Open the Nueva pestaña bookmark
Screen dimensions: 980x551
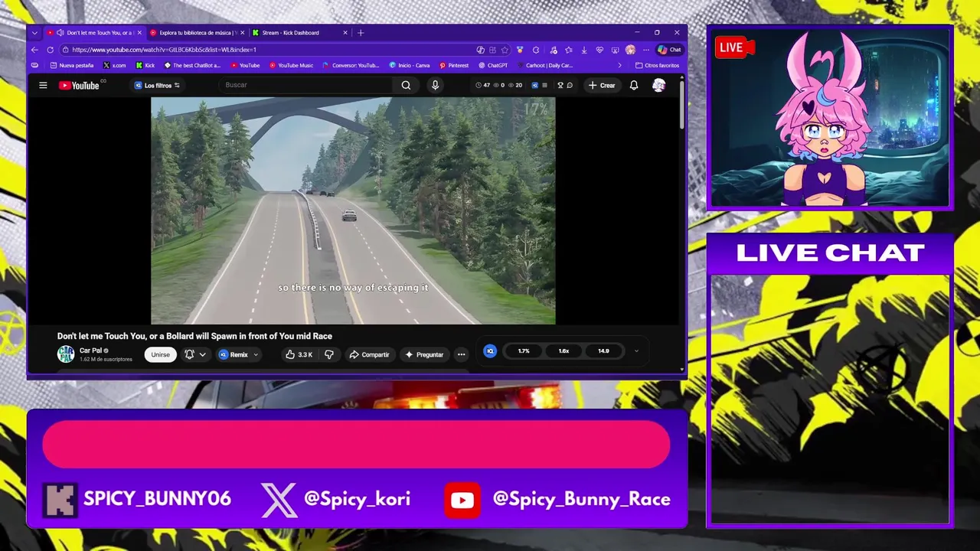tap(72, 65)
